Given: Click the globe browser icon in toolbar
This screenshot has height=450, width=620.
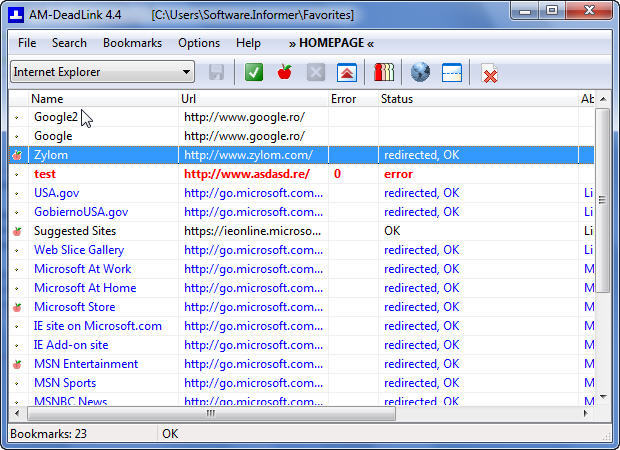Looking at the screenshot, I should tap(420, 72).
